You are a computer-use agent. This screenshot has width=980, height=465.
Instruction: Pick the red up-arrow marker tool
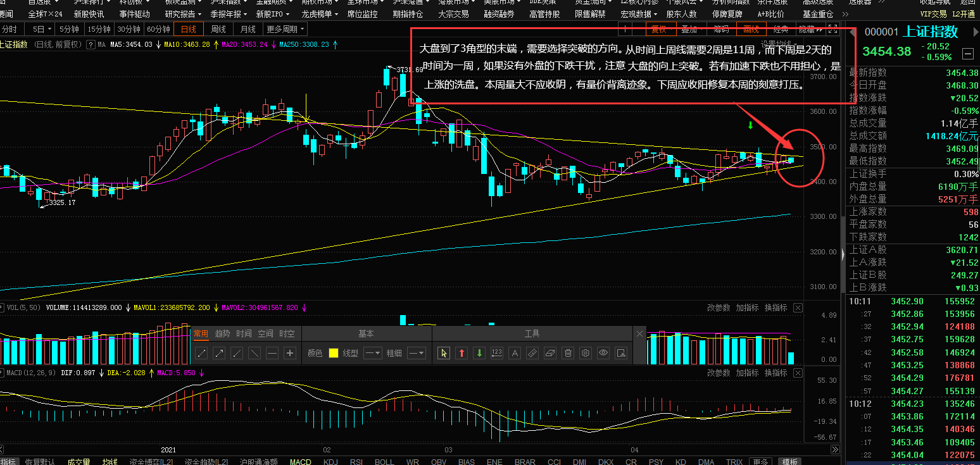coord(462,353)
